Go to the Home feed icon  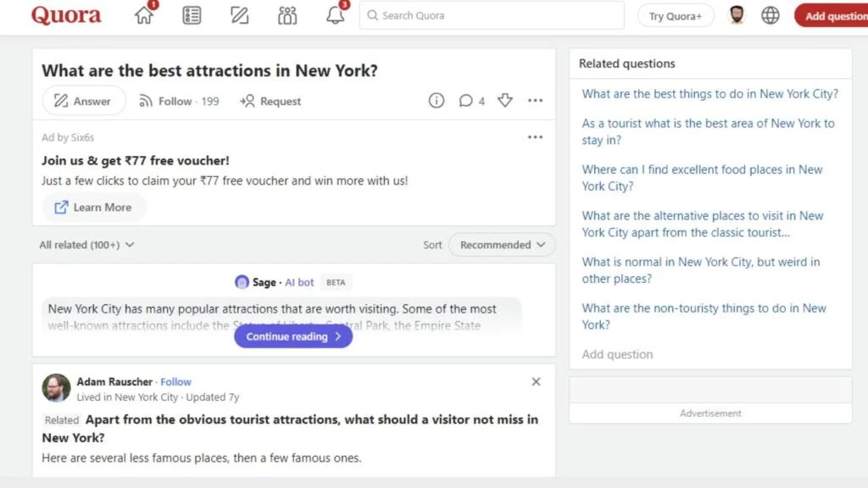(x=144, y=15)
